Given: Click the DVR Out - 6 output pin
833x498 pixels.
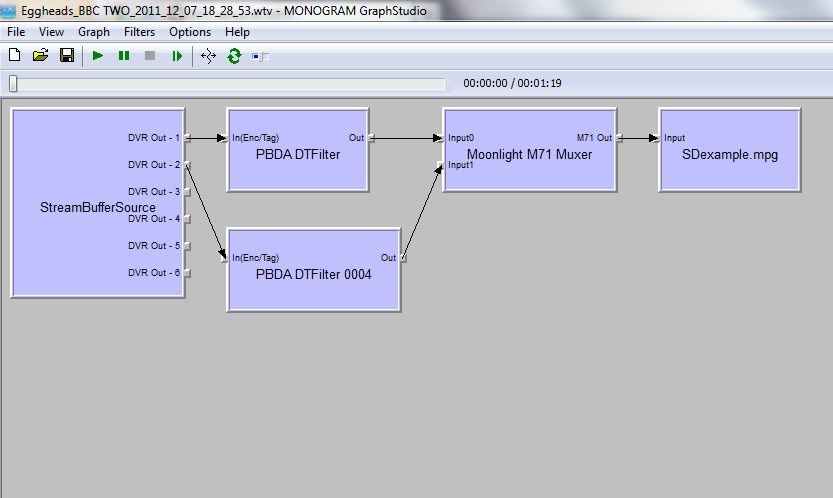Looking at the screenshot, I should 187,273.
